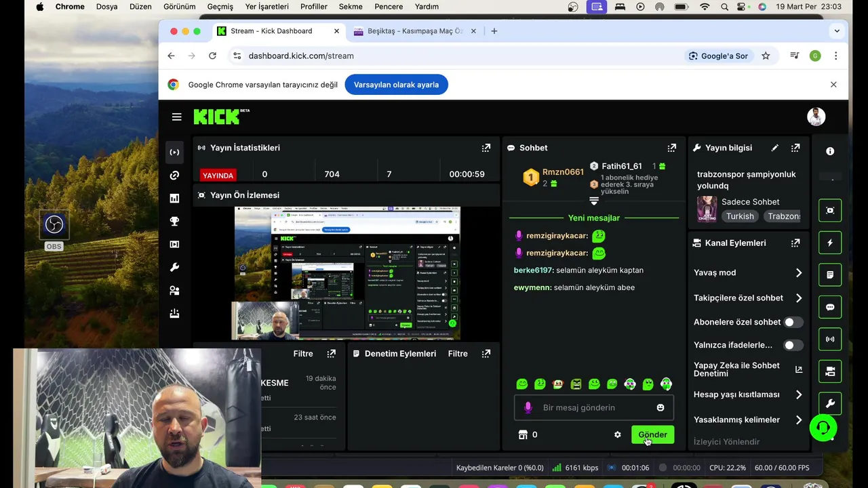Toggle the channel actions camera widget icon
This screenshot has width=868, height=488.
[x=830, y=371]
